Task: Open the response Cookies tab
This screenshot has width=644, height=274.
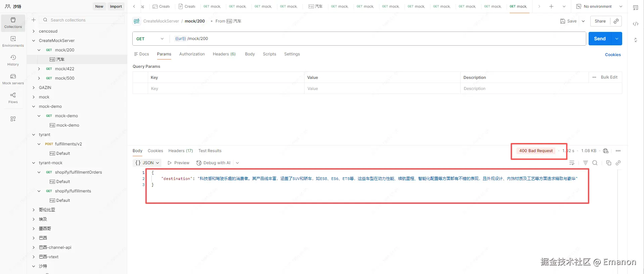Action: pyautogui.click(x=155, y=151)
